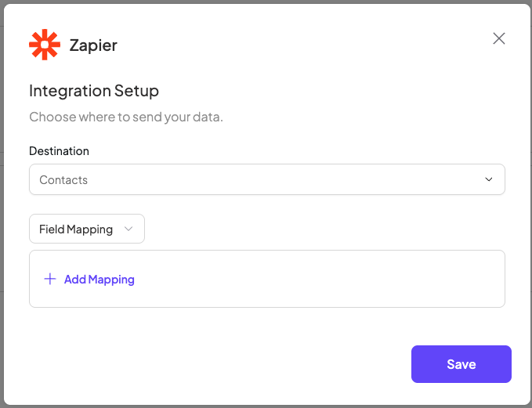This screenshot has height=408, width=532.
Task: Click the 'Field Mapping' label text
Action: coord(76,229)
